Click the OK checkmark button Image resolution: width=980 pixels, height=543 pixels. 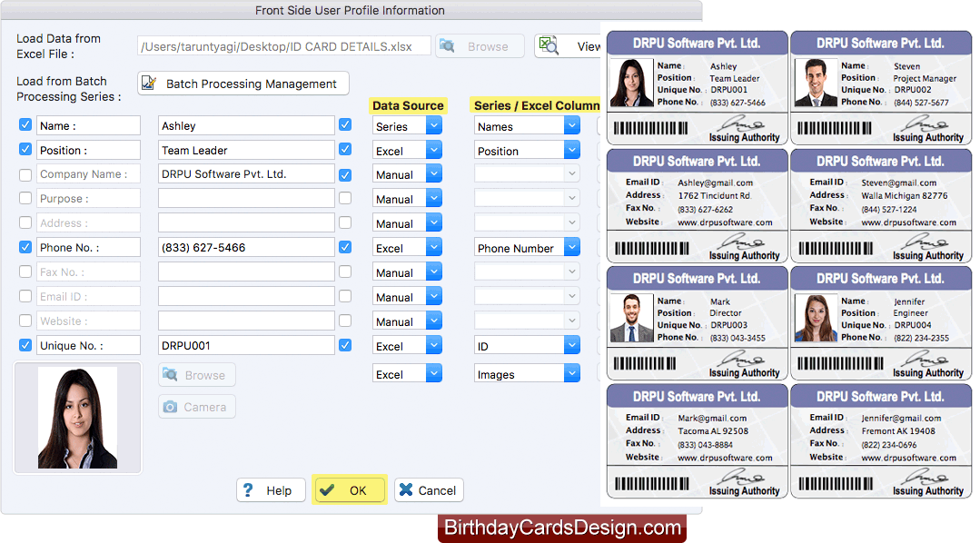pyautogui.click(x=350, y=490)
